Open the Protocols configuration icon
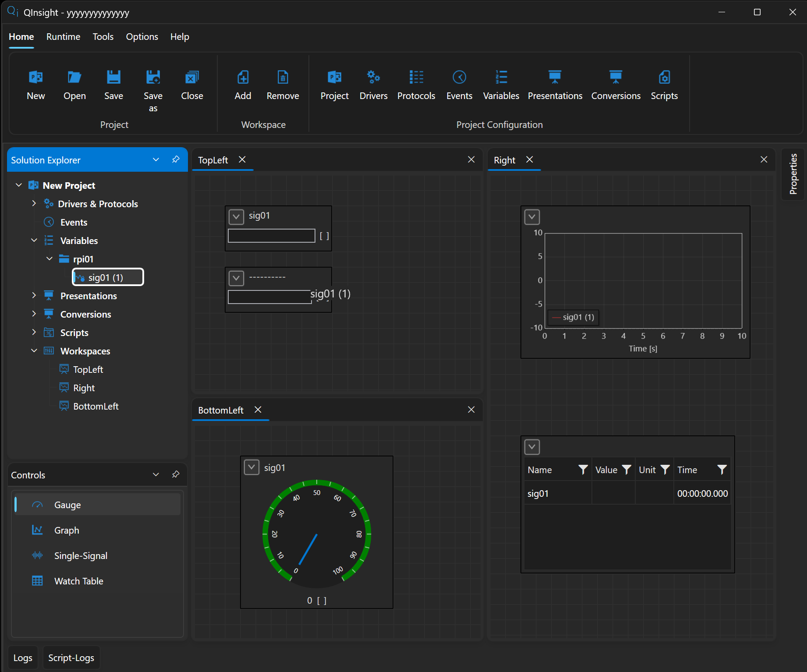807x672 pixels. click(416, 78)
